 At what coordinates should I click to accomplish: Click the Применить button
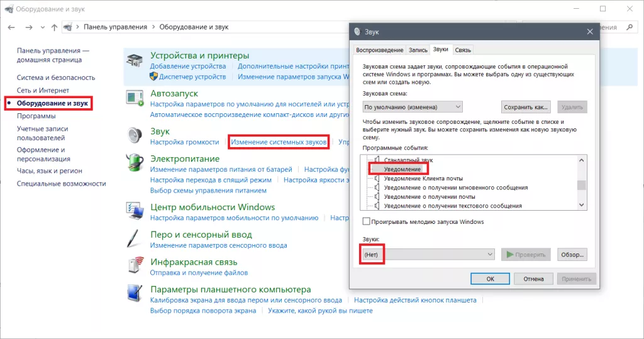[x=576, y=279]
